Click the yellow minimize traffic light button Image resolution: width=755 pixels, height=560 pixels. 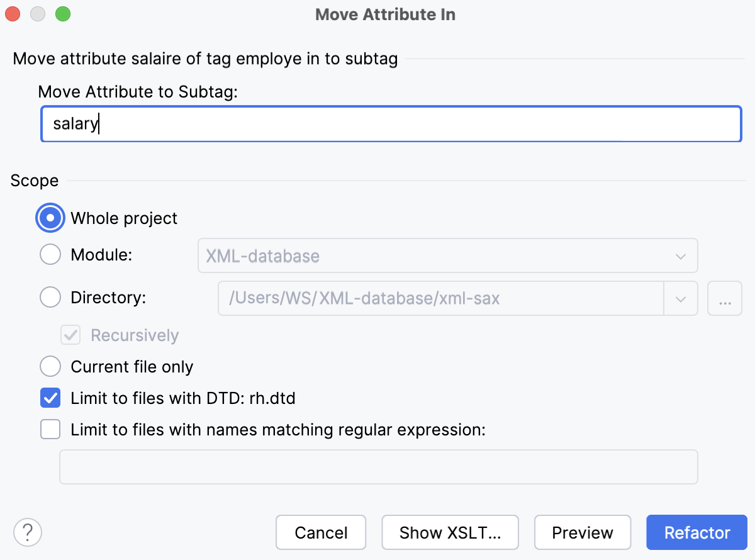pyautogui.click(x=37, y=13)
